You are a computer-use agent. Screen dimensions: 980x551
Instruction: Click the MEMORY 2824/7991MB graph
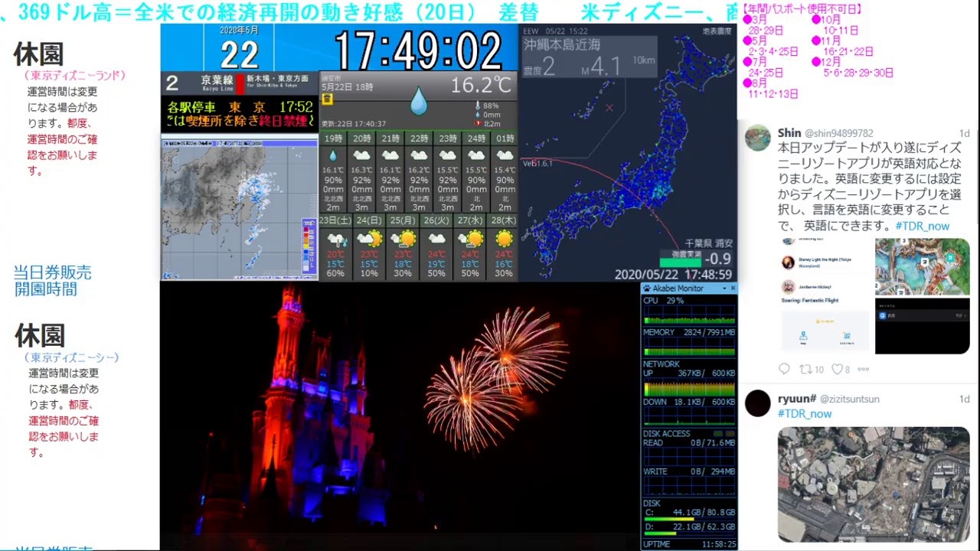pyautogui.click(x=689, y=347)
